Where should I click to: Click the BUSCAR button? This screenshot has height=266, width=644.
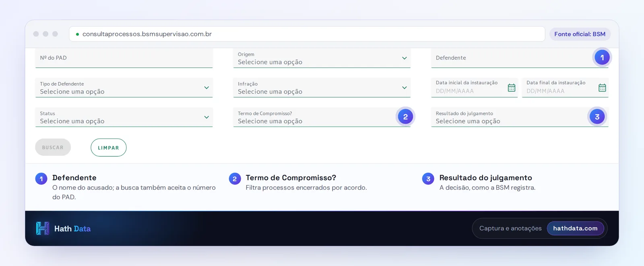53,147
